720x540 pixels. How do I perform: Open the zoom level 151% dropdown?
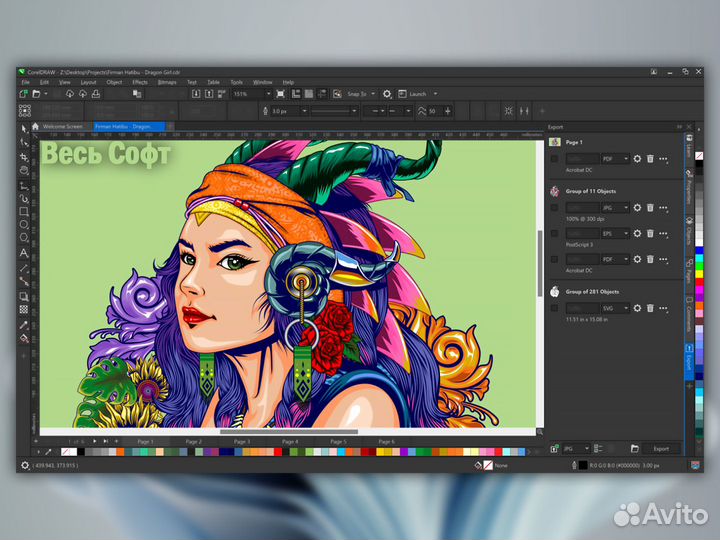pos(269,94)
